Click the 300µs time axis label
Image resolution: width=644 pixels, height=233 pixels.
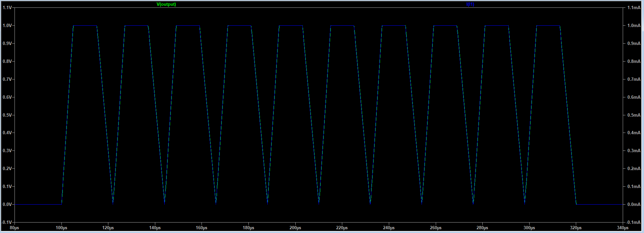click(x=529, y=228)
